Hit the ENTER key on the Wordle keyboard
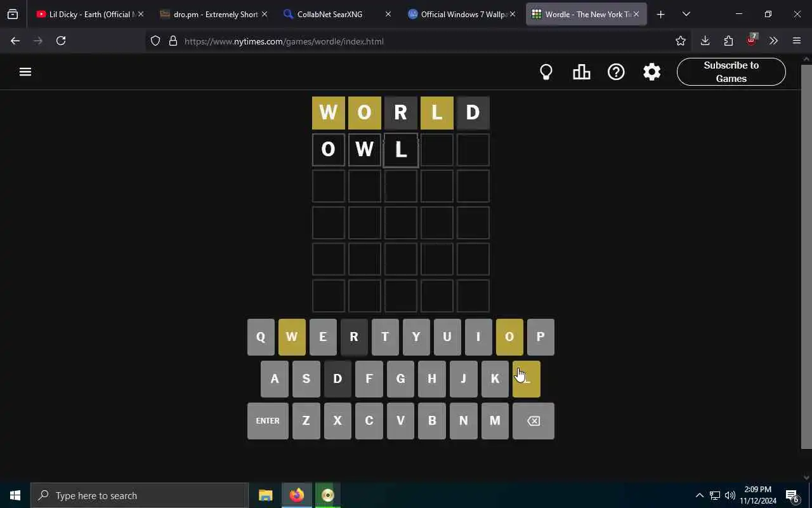This screenshot has height=508, width=812. point(268,421)
